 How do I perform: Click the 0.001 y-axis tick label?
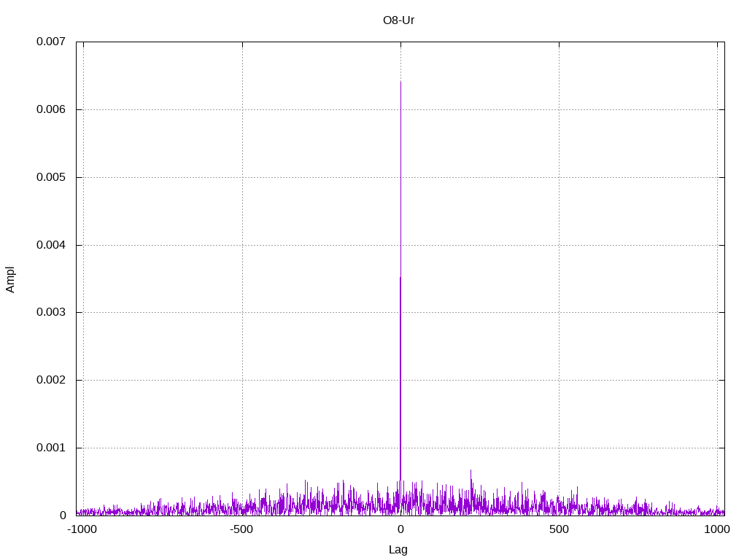51,448
